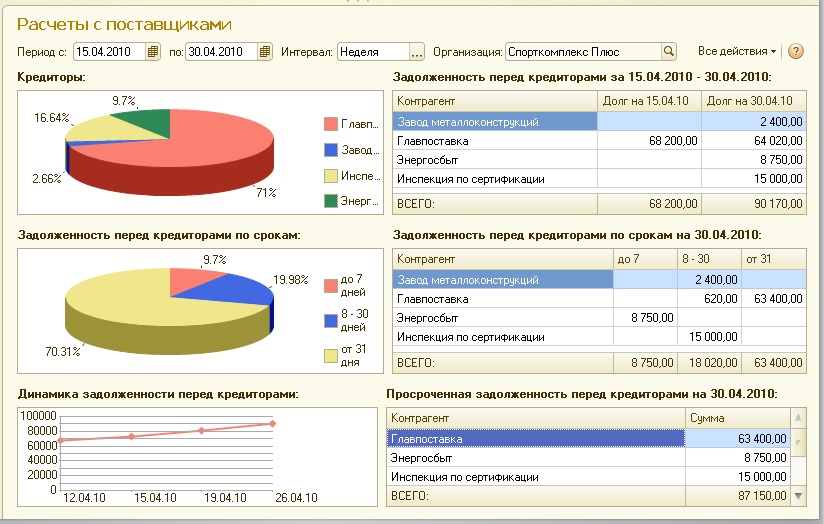This screenshot has width=824, height=524.
Task: Click blue Завод... legend swatch
Action: point(331,150)
